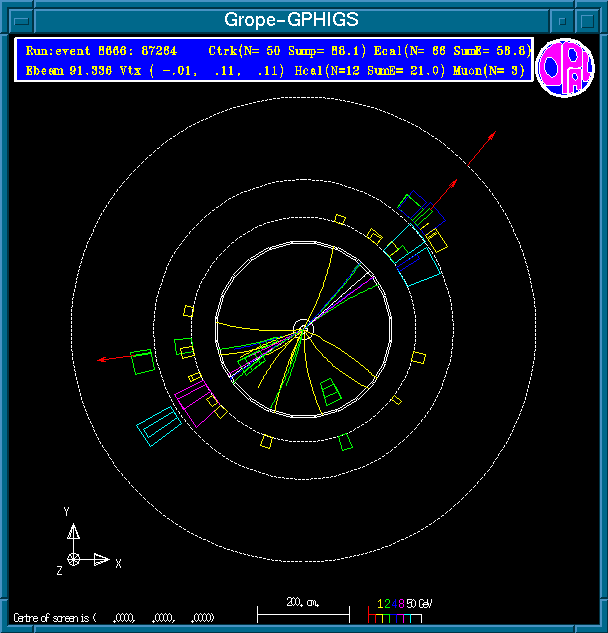Minimize the Grope-GPHIGS window

[x=564, y=19]
